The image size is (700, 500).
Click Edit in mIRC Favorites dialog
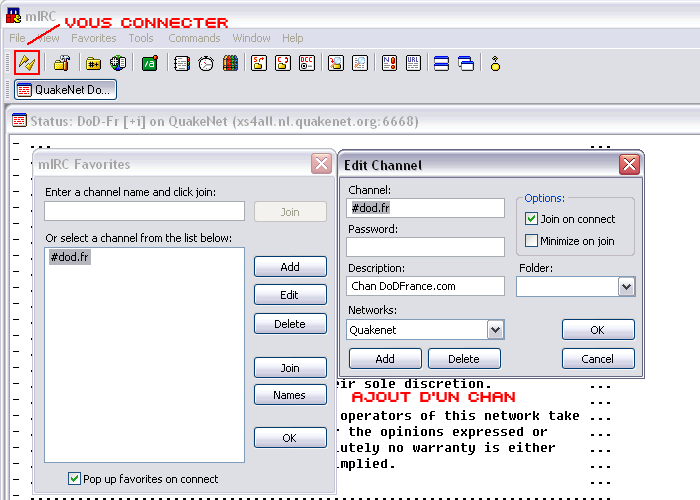tap(290, 295)
